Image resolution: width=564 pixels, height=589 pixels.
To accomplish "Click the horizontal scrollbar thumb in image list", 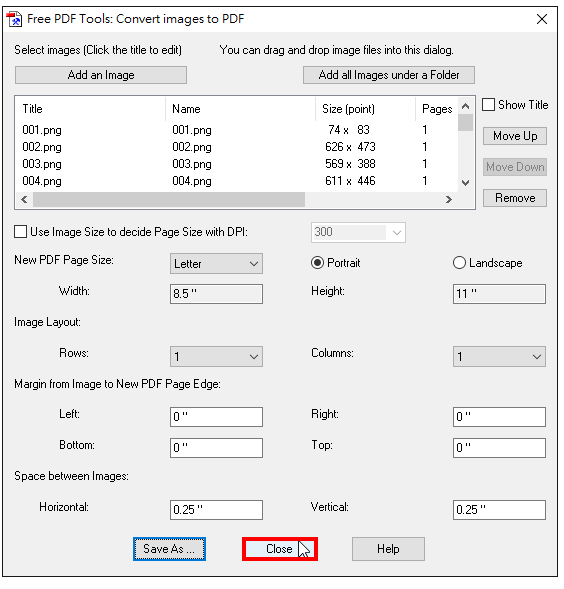I will pos(169,199).
